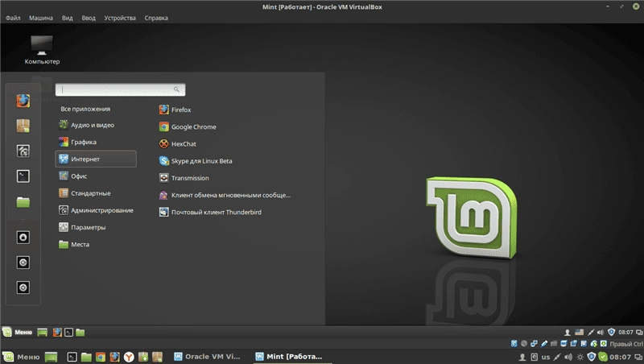Click the host panel clock 08:07
The image size is (644, 364).
(620, 357)
